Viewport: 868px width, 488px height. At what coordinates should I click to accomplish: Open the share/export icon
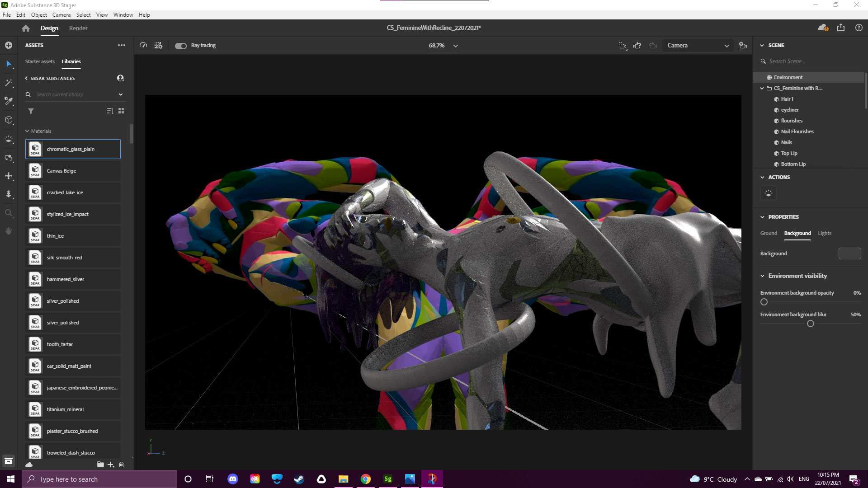[841, 28]
